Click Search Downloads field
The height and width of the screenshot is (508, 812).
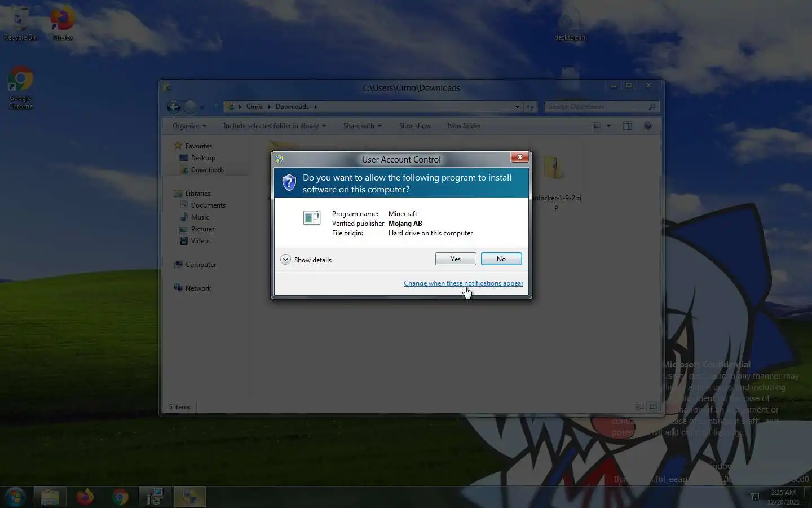tap(601, 107)
